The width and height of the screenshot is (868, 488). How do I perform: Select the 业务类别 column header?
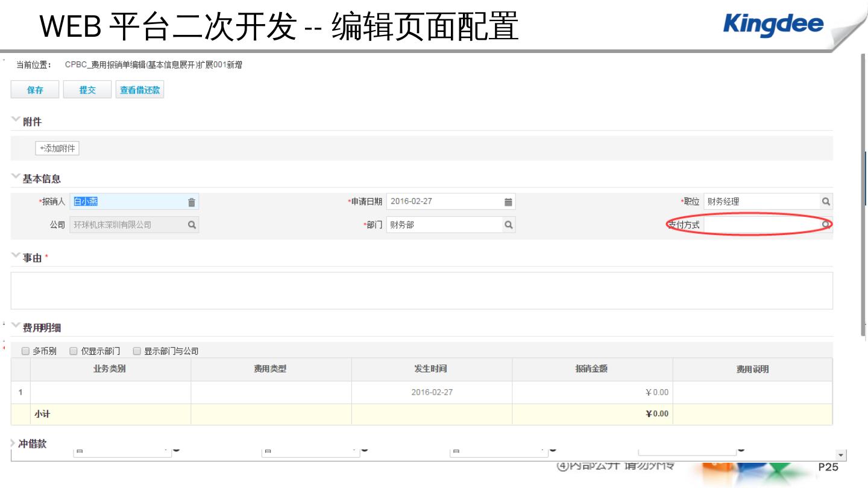[x=110, y=369]
